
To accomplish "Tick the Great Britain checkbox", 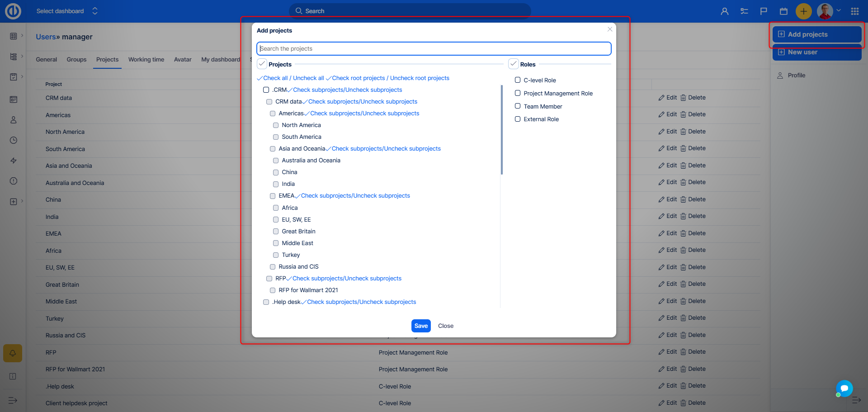I will click(x=276, y=232).
